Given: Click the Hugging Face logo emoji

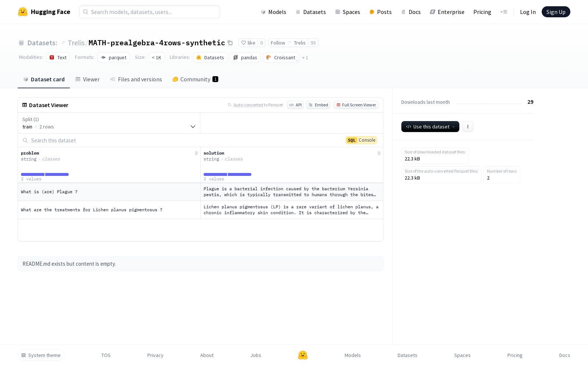Looking at the screenshot, I should tap(23, 12).
